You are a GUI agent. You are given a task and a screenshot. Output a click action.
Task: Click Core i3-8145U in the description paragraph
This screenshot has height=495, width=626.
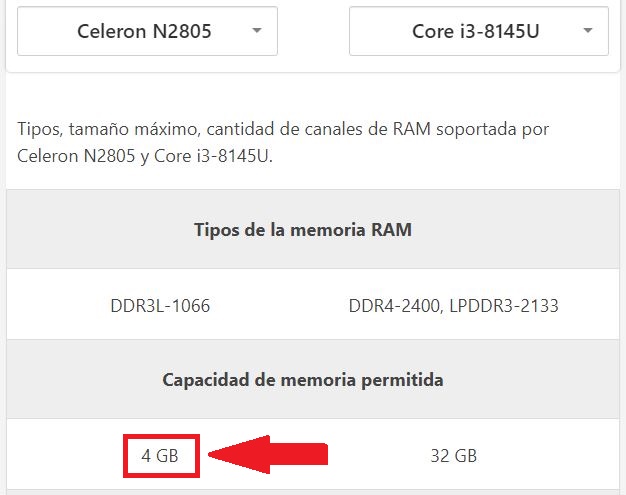(x=213, y=156)
